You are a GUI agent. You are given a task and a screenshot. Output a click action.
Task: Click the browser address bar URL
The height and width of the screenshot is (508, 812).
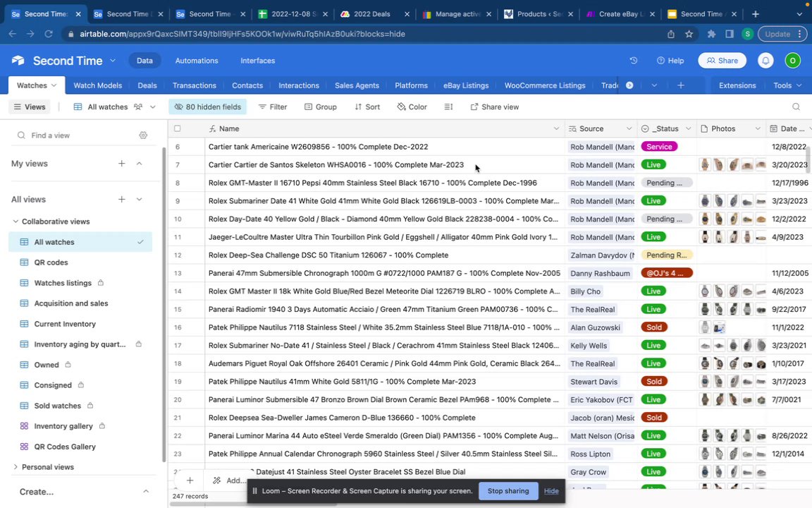[242, 34]
